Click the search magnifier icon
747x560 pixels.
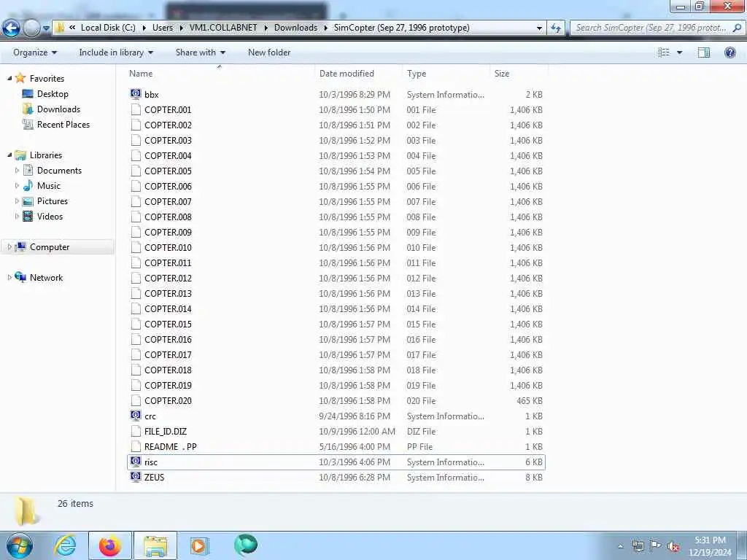[737, 28]
